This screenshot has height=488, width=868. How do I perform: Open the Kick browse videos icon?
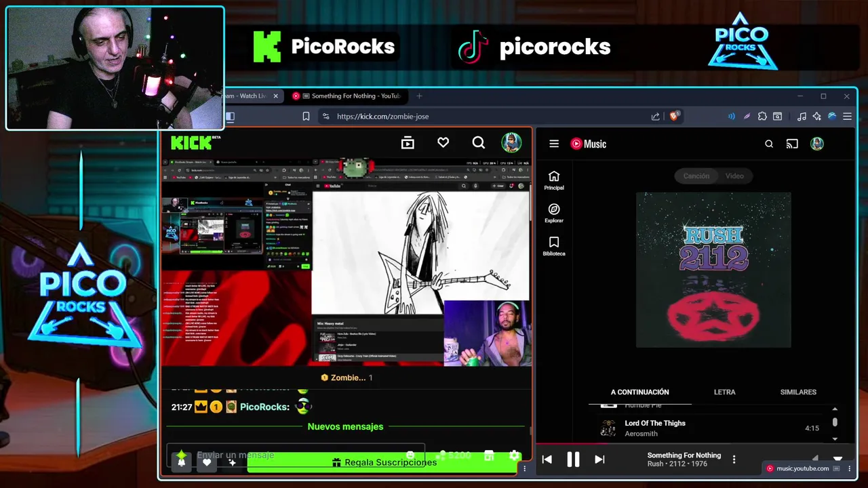408,142
